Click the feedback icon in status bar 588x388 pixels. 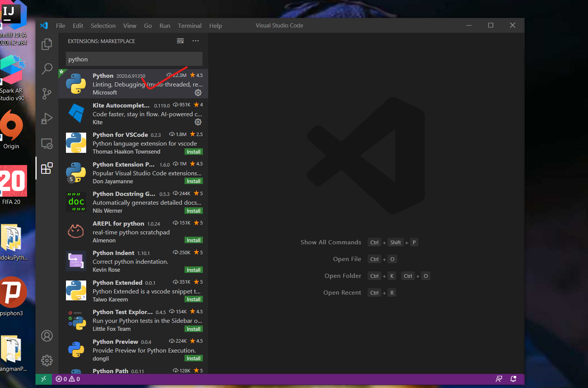[499, 379]
